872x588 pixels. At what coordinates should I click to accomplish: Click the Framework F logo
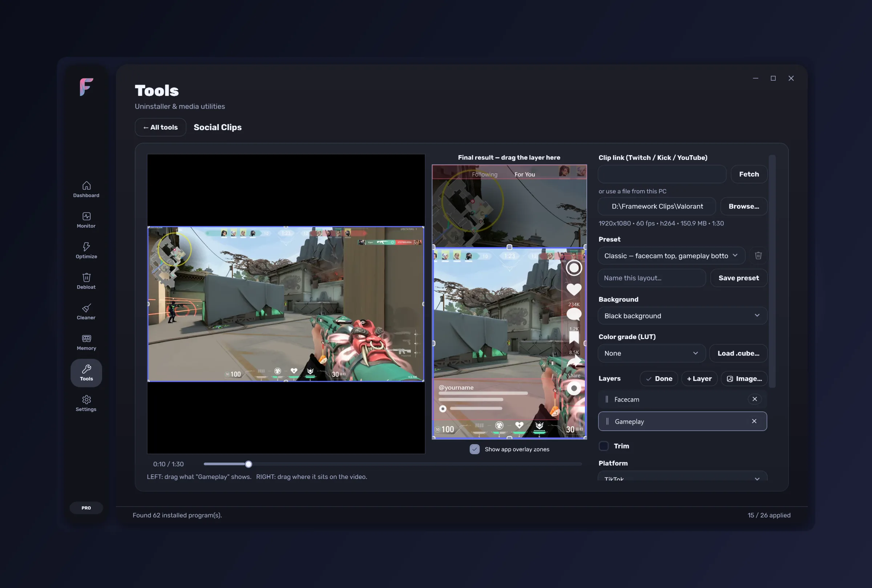tap(86, 87)
